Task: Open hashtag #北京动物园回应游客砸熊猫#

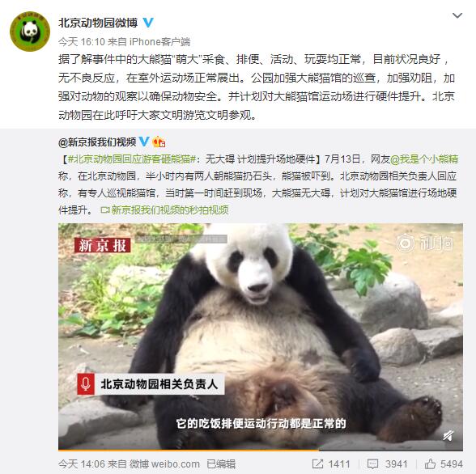Action: [132, 159]
